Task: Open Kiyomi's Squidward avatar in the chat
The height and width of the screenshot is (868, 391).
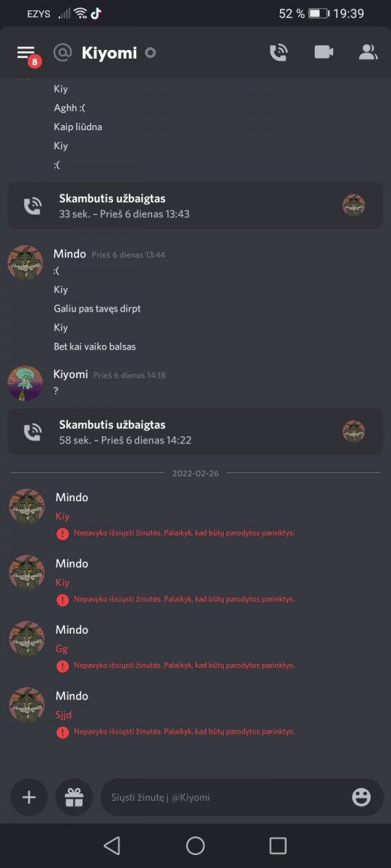Action: click(25, 383)
